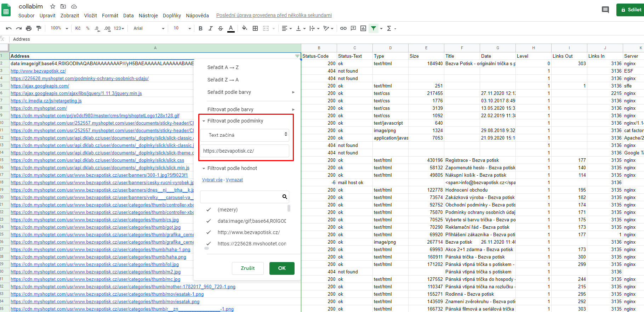
Task: Open horizontal align dropdown
Action: tap(286, 28)
